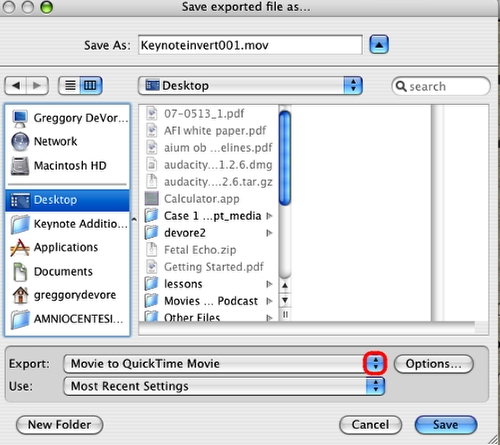This screenshot has width=500, height=445.
Task: Open the AMNIOCENTESI... sidebar folder
Action: pyautogui.click(x=67, y=319)
